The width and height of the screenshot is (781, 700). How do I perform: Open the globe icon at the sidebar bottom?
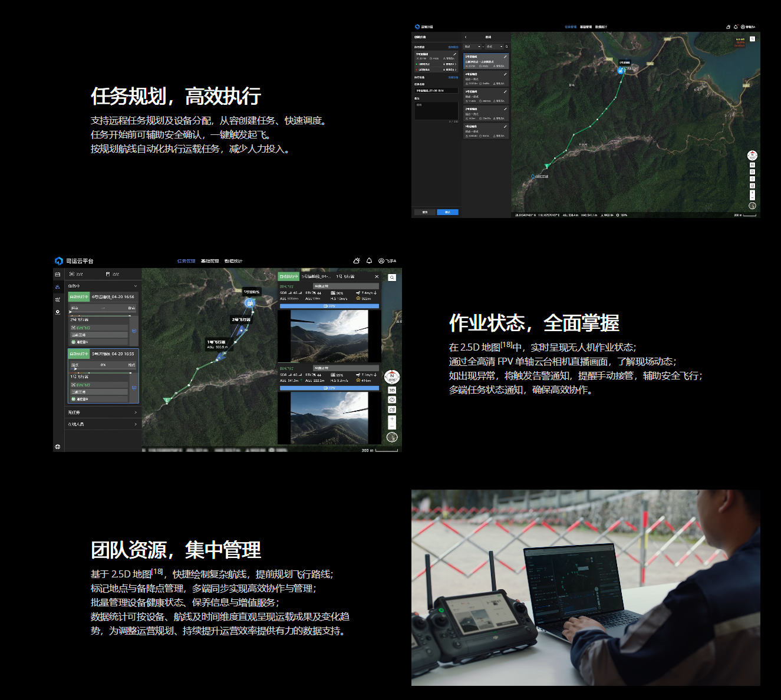click(58, 446)
